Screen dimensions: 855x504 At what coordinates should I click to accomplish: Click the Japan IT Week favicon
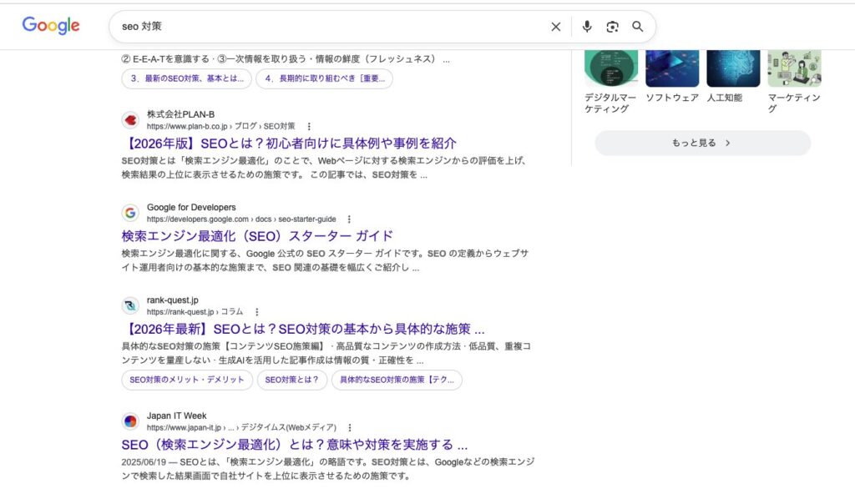coord(130,421)
